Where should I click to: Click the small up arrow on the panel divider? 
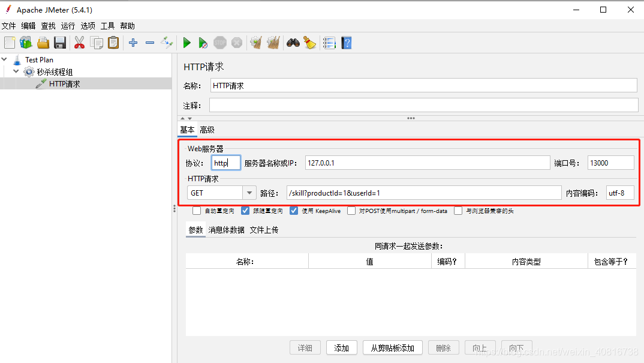183,118
